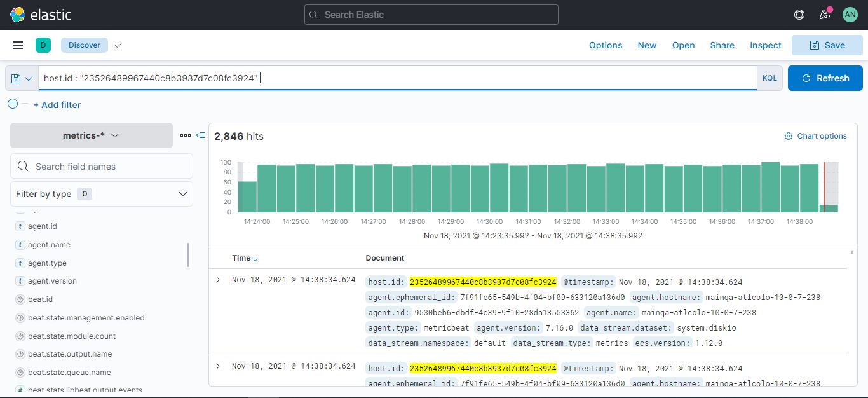Click the 14:24:00 histogram bar

266,188
